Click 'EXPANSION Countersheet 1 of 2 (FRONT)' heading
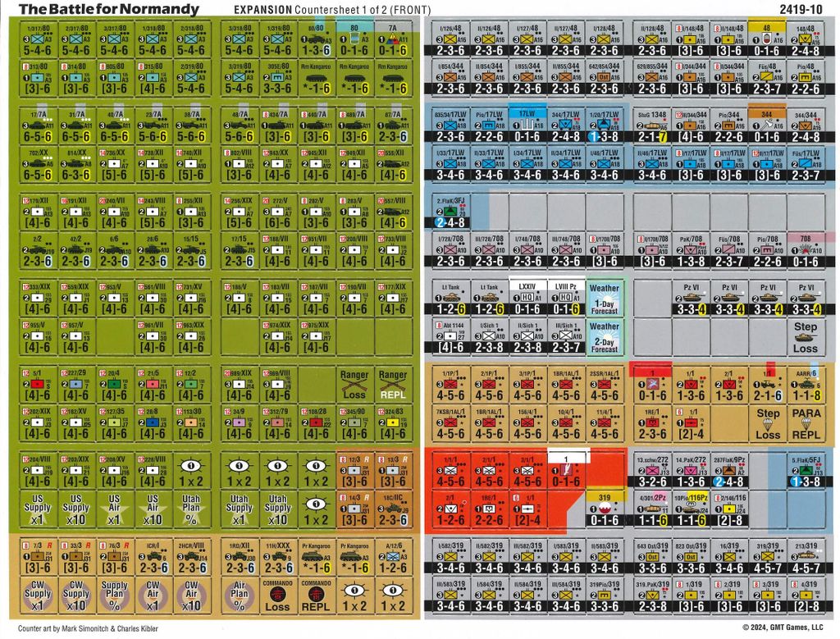This screenshot has height=639, width=840. coord(332,10)
